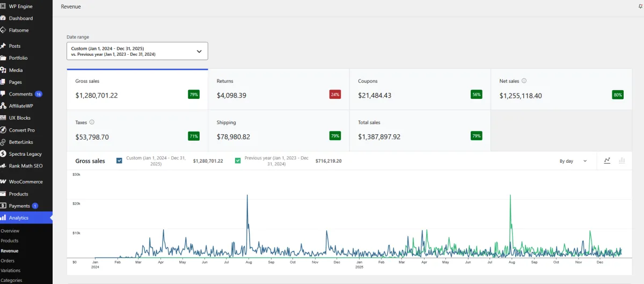
Task: Open Rank Math SEO via its icon
Action: 3,166
